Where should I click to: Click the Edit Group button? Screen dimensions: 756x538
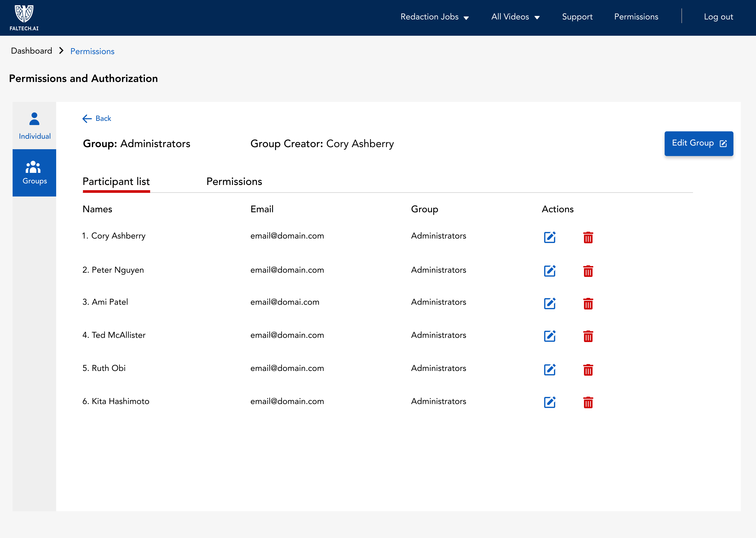point(699,143)
